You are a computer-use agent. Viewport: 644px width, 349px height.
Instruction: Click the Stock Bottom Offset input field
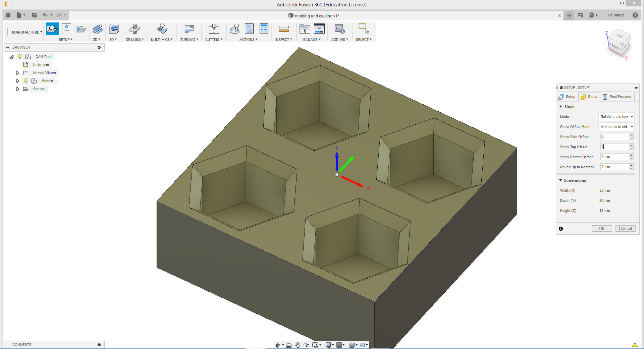(614, 157)
